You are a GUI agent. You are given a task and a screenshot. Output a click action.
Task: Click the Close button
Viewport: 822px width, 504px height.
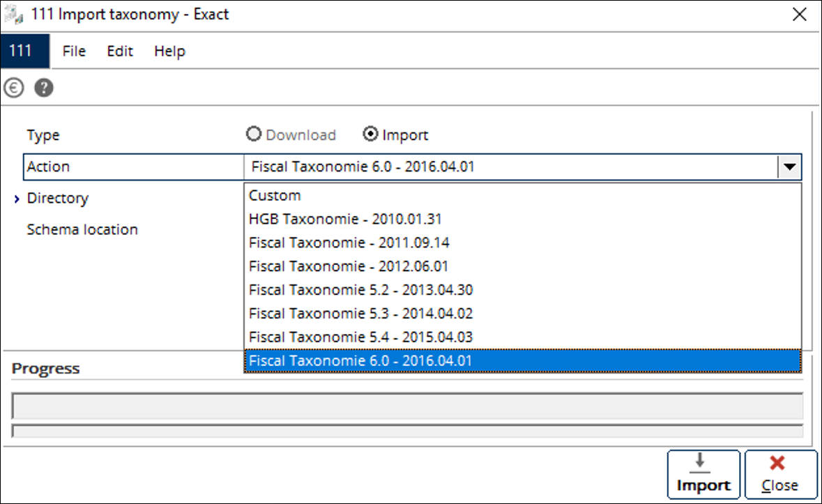tap(781, 475)
